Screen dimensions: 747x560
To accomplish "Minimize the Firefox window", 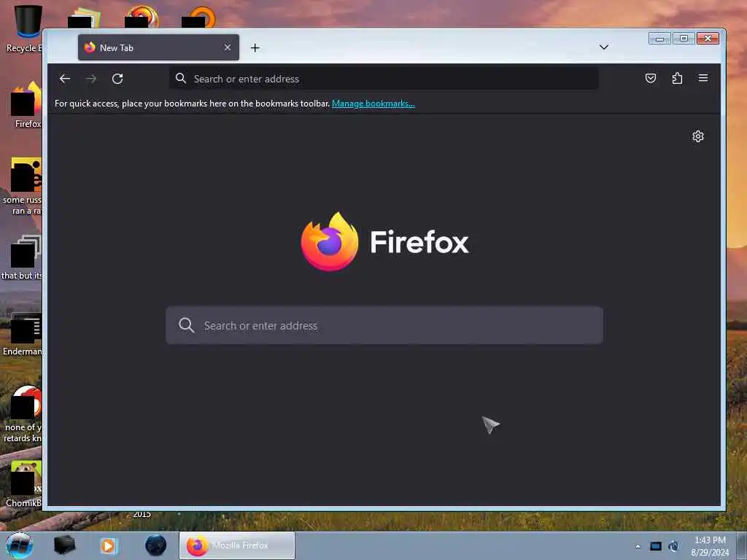I will 659,39.
